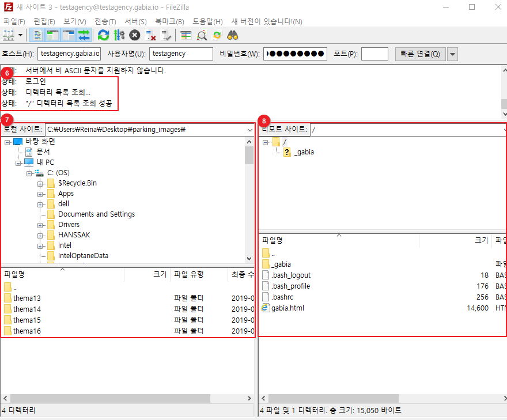Click remote site path field

[408, 130]
